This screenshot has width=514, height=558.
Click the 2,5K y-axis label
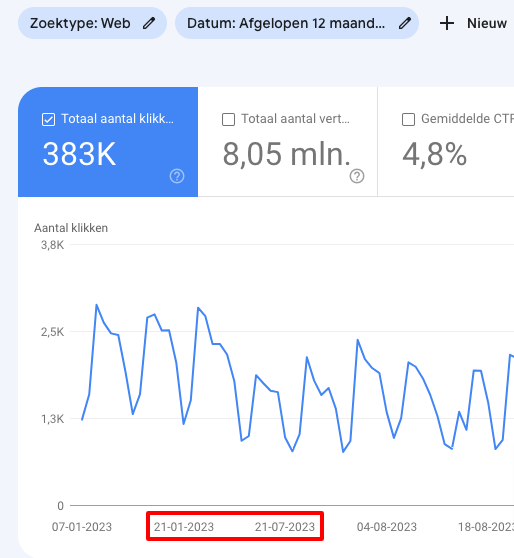pyautogui.click(x=52, y=332)
